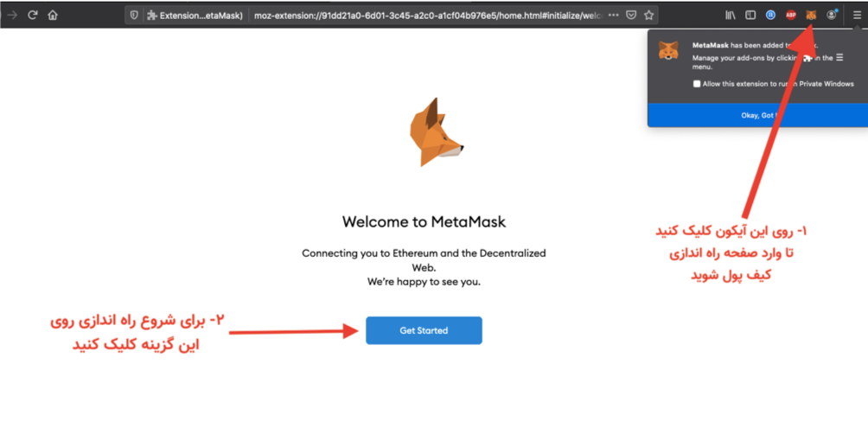This screenshot has width=868, height=428.
Task: Click the blue round extension icon
Action: [x=770, y=16]
